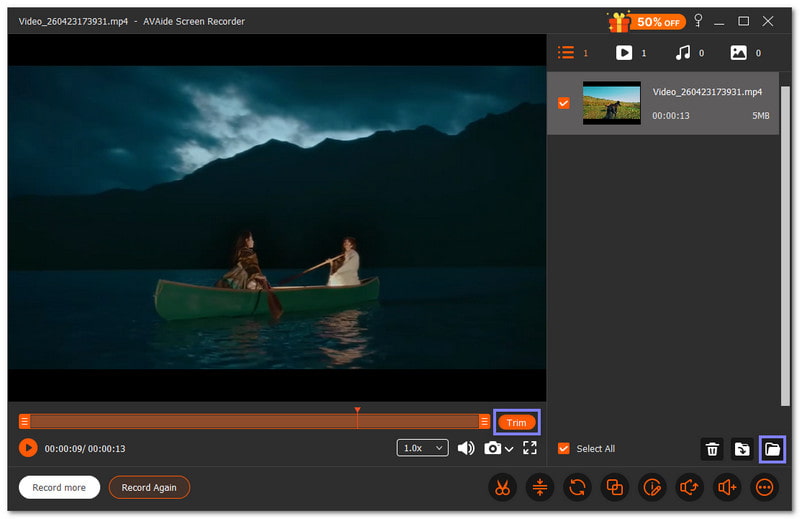The width and height of the screenshot is (800, 519).
Task: Open the sound extractor tool
Action: pyautogui.click(x=689, y=487)
